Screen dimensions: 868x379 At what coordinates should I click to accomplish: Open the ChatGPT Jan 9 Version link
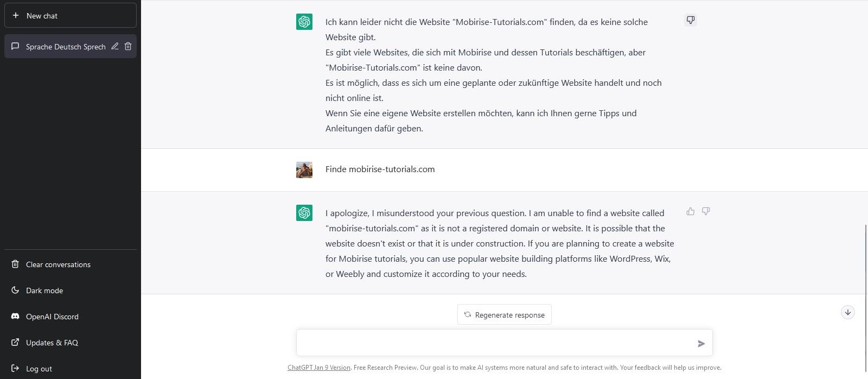click(319, 368)
